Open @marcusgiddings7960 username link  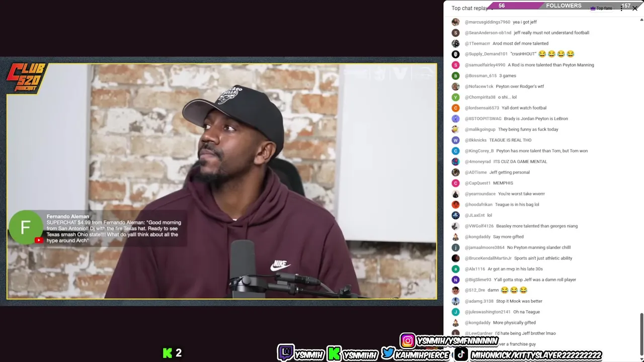(x=488, y=22)
